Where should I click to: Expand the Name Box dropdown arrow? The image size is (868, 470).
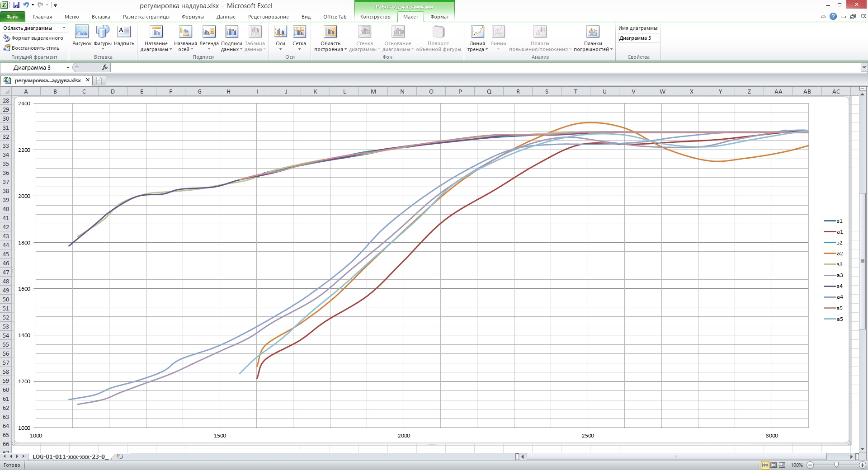pyautogui.click(x=68, y=68)
